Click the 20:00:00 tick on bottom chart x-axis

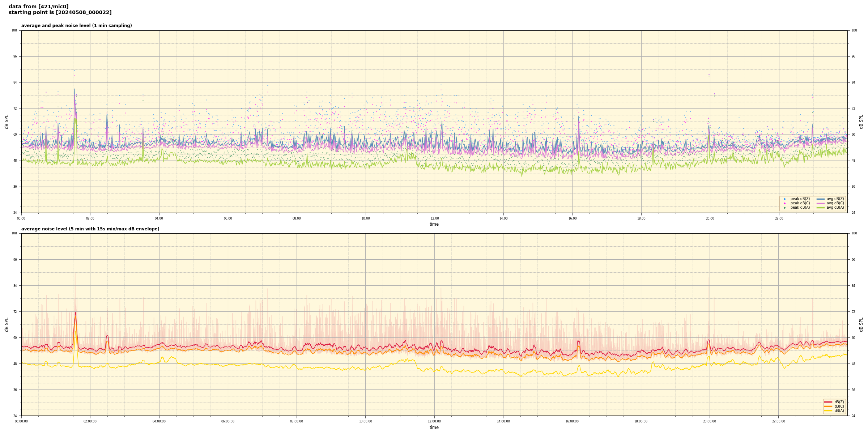(x=710, y=421)
